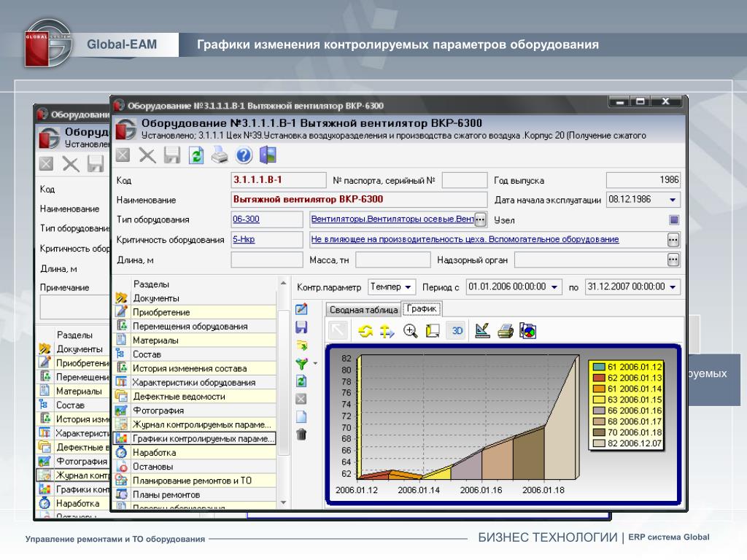Screen dimensions: 747x560
Task: Click the folder with green arrow icon
Action: [301, 345]
